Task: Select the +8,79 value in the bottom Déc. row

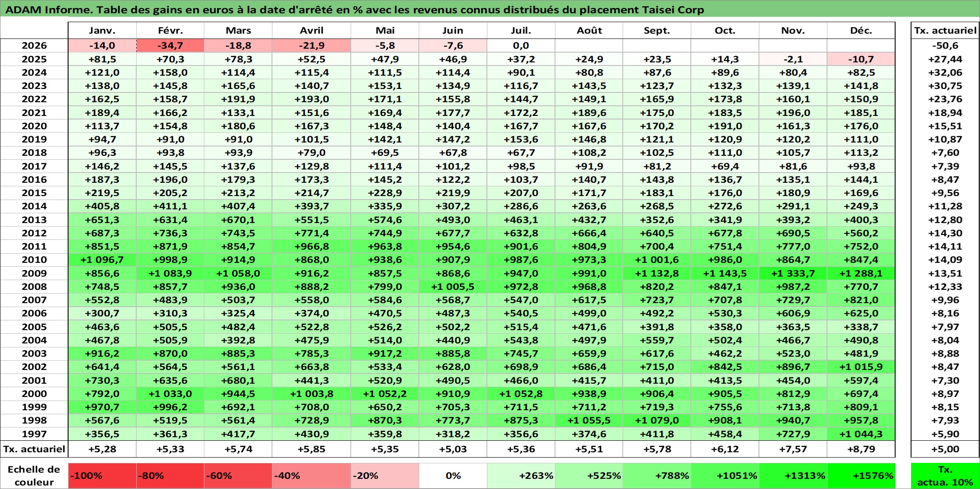Action: point(861,449)
